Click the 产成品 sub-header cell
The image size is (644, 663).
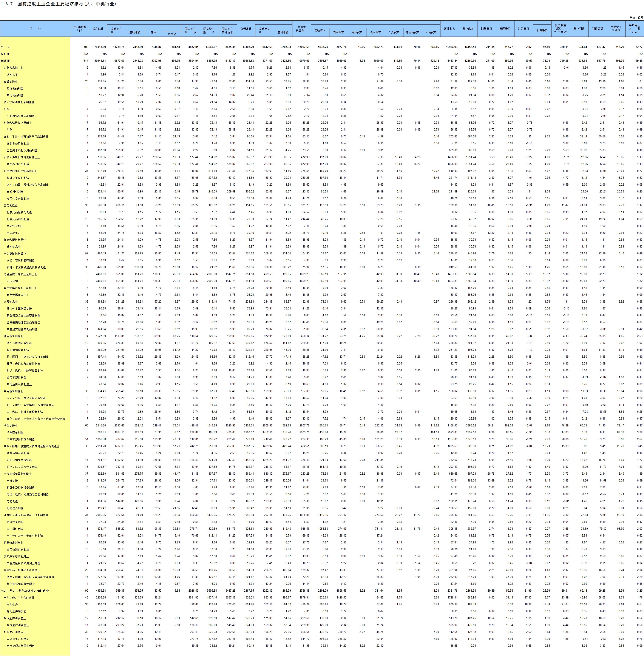point(172,34)
